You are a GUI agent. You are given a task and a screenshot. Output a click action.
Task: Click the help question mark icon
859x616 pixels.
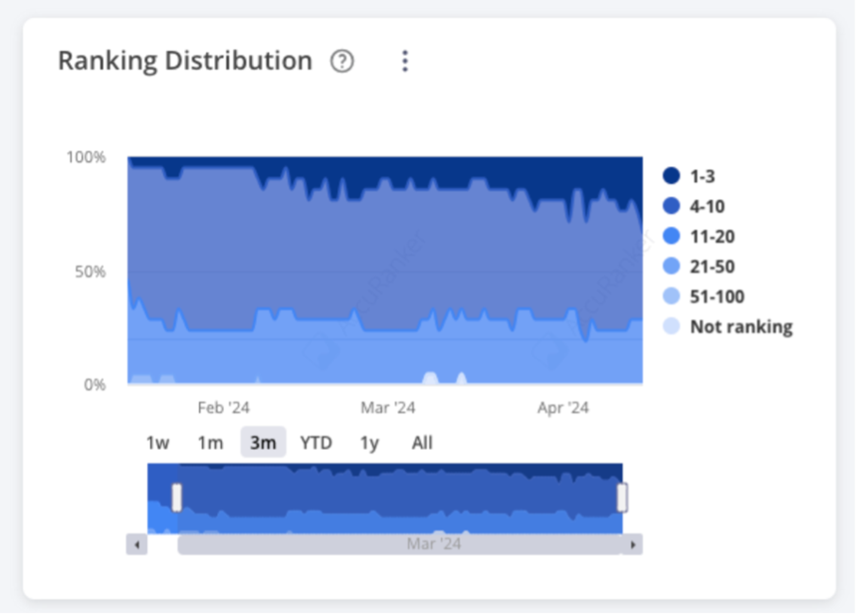(x=342, y=61)
